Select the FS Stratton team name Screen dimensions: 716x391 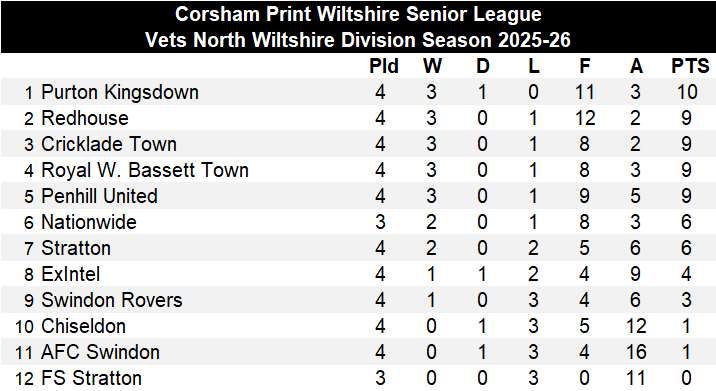[x=91, y=378]
